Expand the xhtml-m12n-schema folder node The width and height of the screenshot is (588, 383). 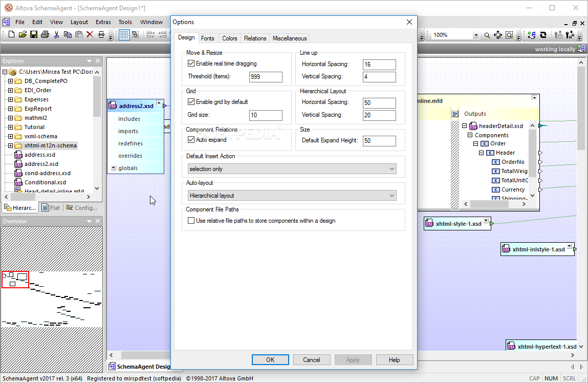pyautogui.click(x=11, y=145)
